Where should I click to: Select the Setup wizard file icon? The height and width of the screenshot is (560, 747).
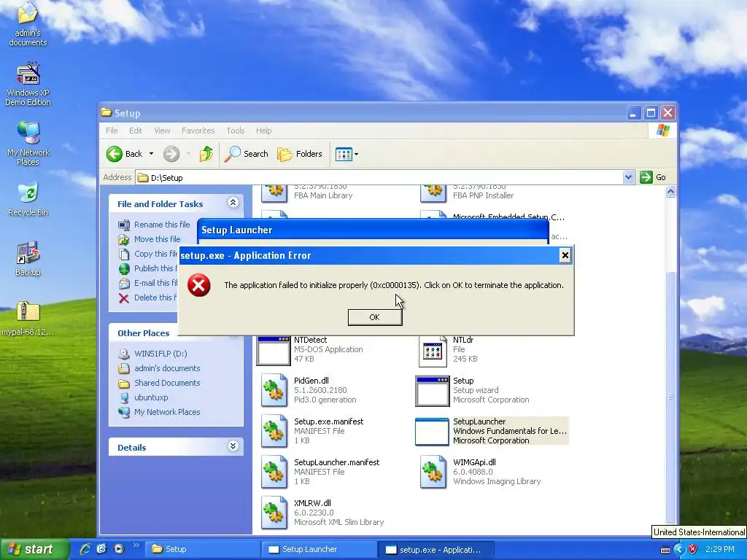[x=432, y=391]
